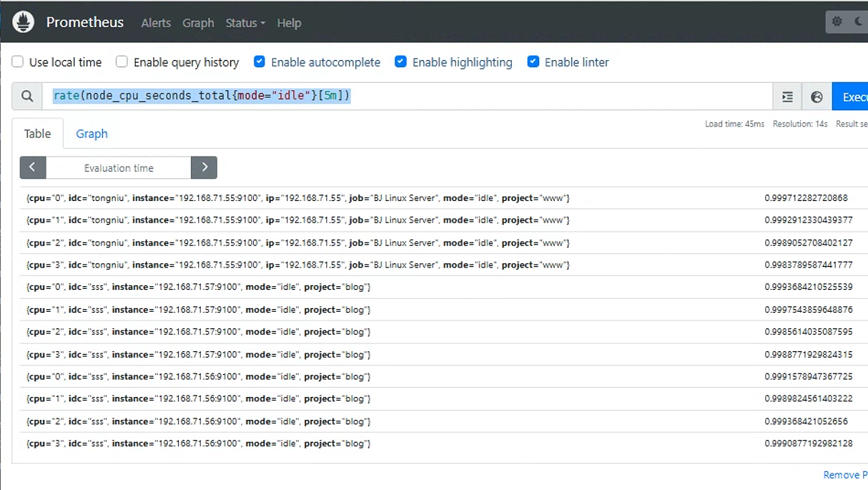Click the value 0.9991578947367725
The image size is (868, 490).
tap(809, 376)
